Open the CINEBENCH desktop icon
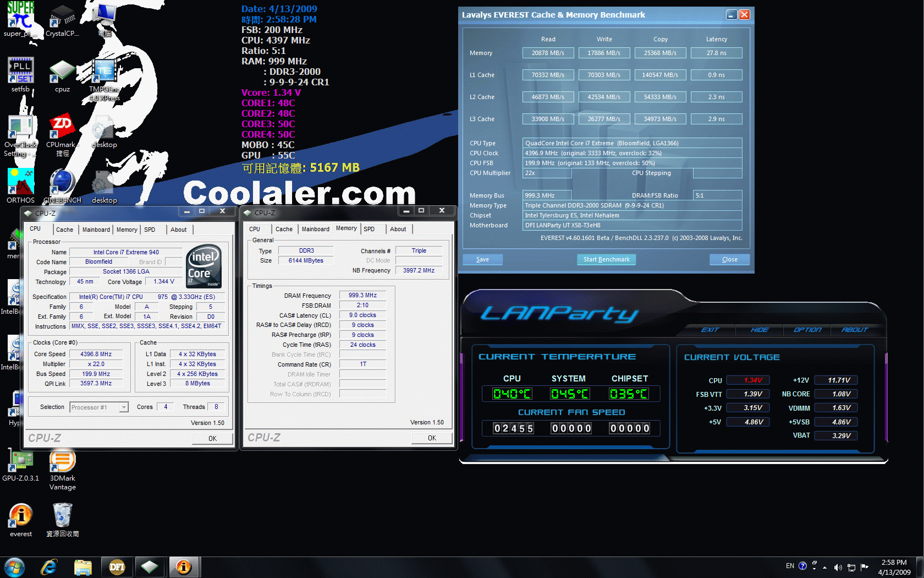924x578 pixels. click(62, 186)
